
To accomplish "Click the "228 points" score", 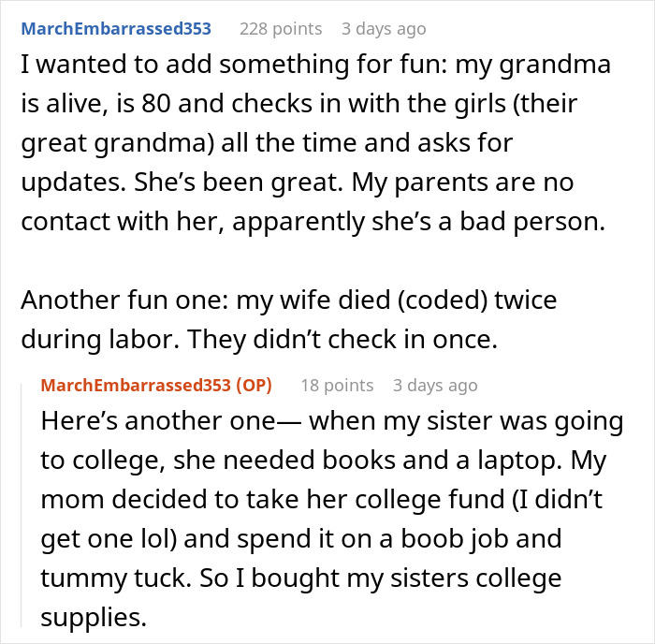I will [279, 28].
